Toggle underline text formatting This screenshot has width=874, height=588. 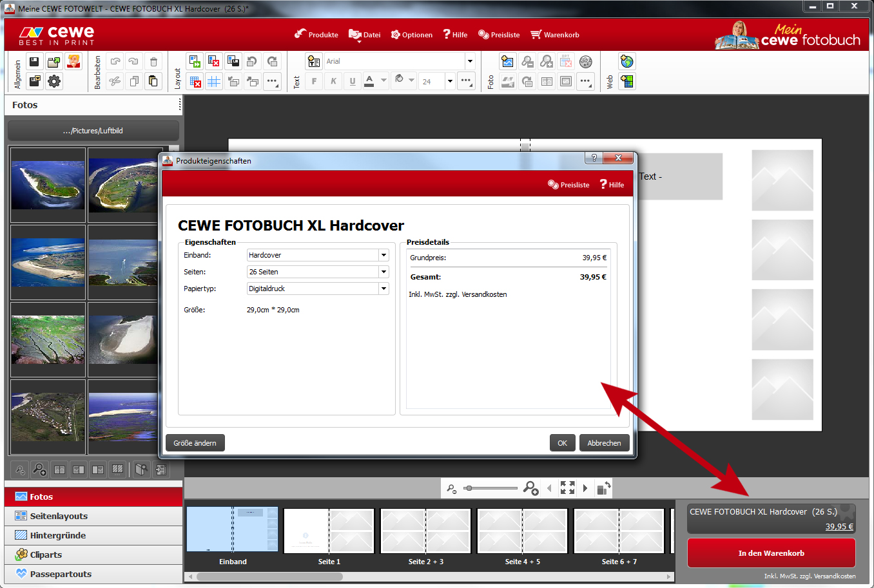point(353,81)
